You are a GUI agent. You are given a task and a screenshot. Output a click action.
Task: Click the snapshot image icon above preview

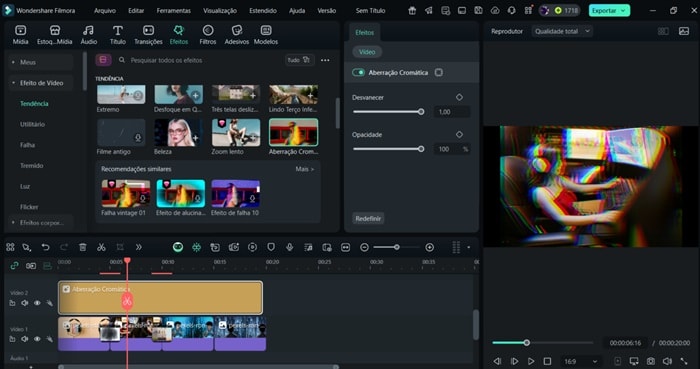683,31
